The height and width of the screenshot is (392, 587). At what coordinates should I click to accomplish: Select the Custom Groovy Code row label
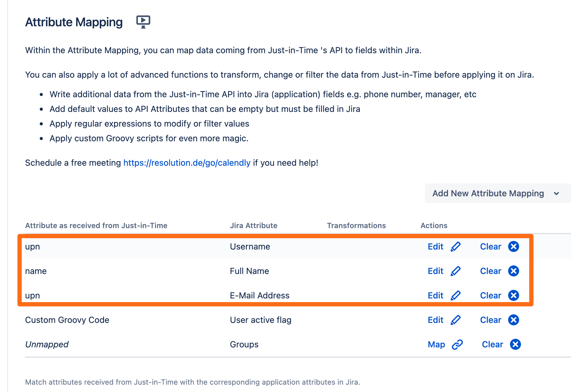point(67,320)
